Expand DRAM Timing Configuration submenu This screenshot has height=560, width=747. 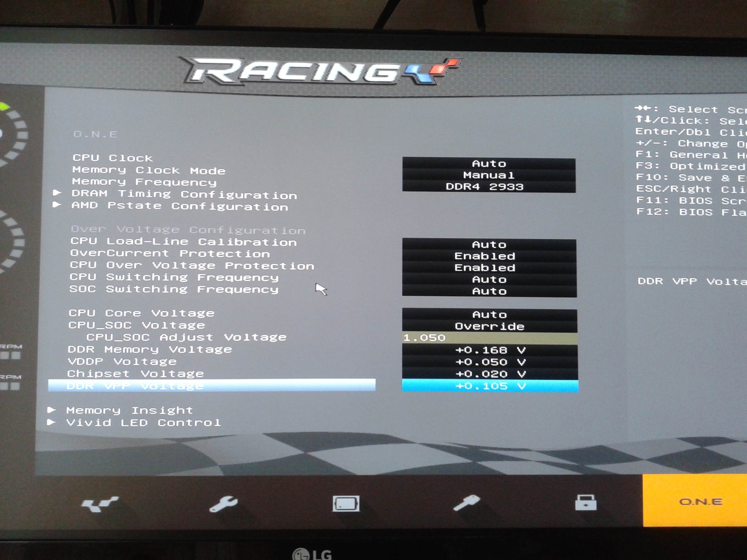pos(184,195)
